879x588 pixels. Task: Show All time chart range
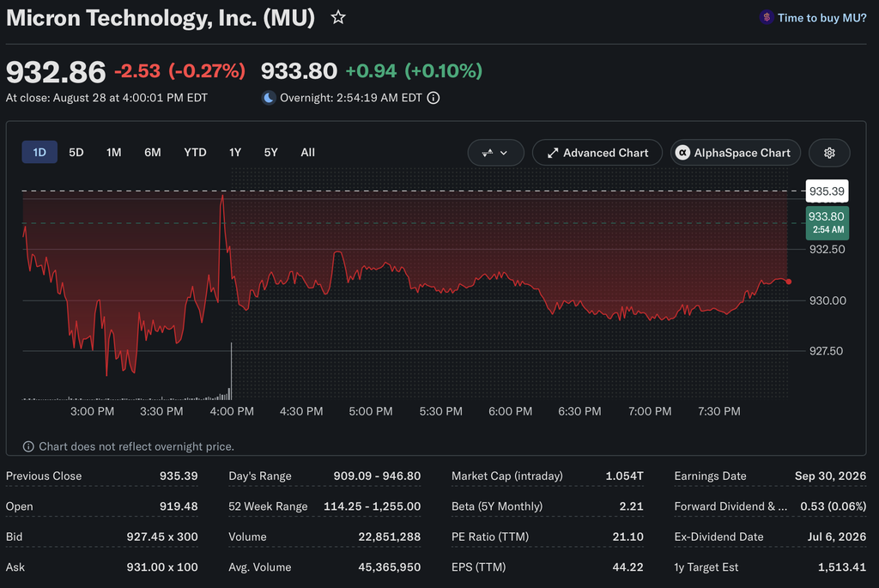[308, 153]
